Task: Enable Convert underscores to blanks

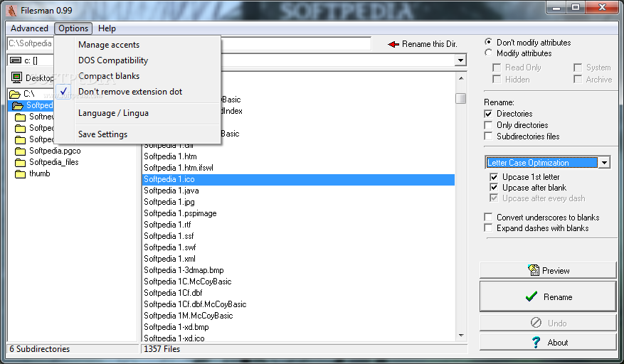Action: click(x=488, y=218)
